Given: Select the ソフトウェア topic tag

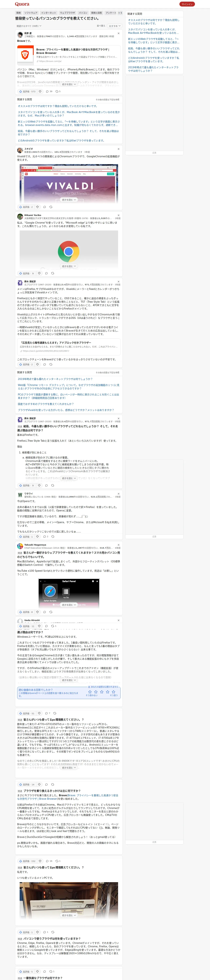Looking at the screenshot, I should 31,13.
